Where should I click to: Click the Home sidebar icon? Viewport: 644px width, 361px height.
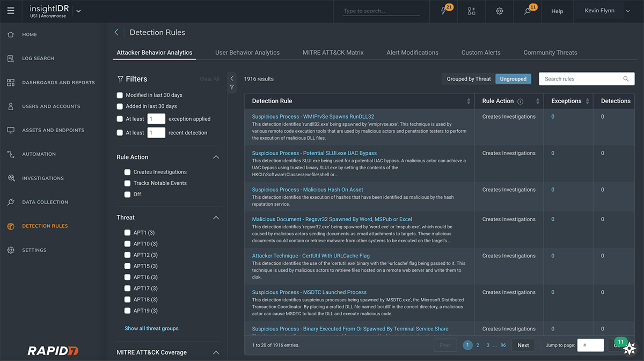click(11, 34)
